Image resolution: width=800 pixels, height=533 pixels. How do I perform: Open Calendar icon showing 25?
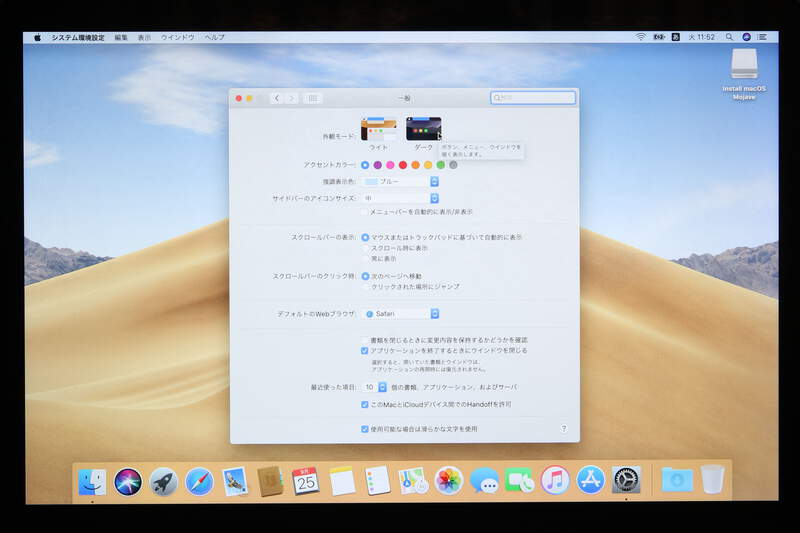pos(306,481)
